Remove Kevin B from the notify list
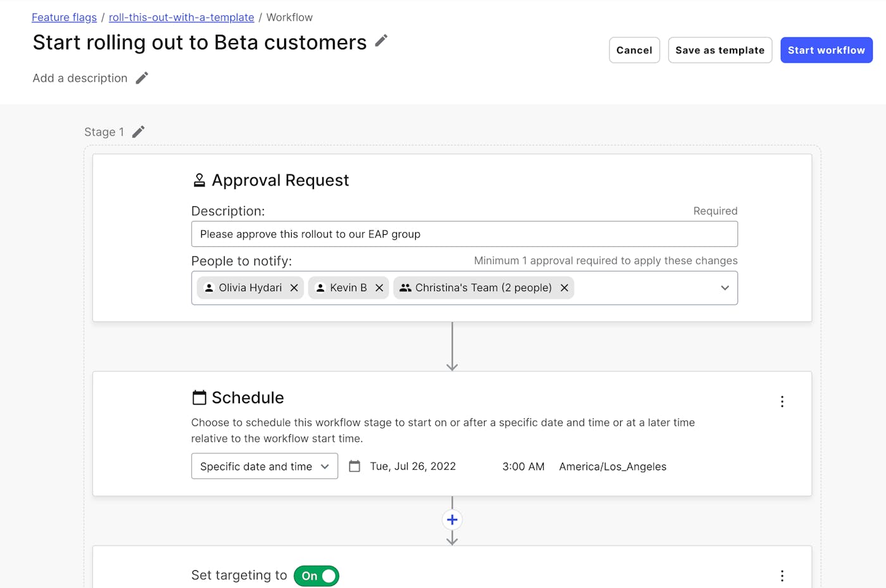The image size is (886, 588). (379, 288)
